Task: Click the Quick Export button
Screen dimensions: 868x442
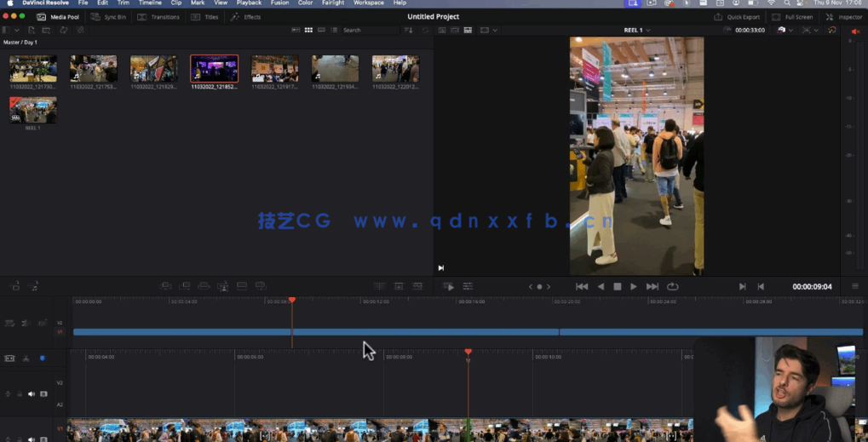Action: pyautogui.click(x=737, y=17)
